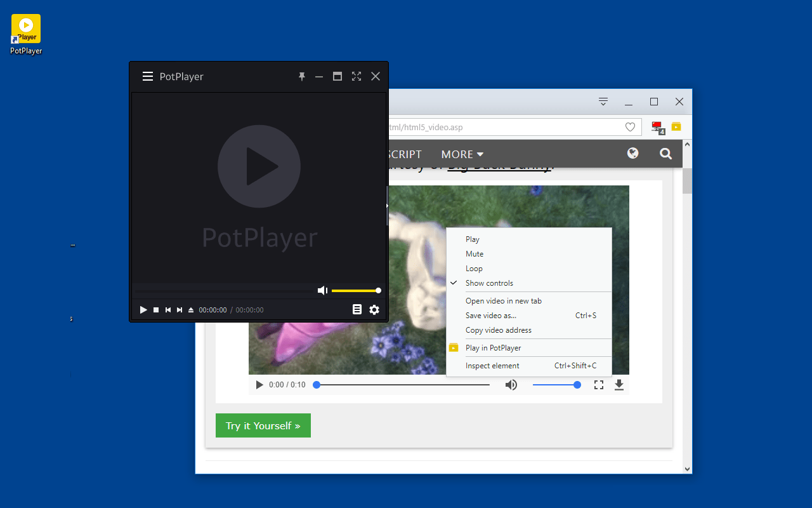Viewport: 812px width, 508px height.
Task: Expand the browser quick-access chevron menu
Action: pyautogui.click(x=603, y=102)
